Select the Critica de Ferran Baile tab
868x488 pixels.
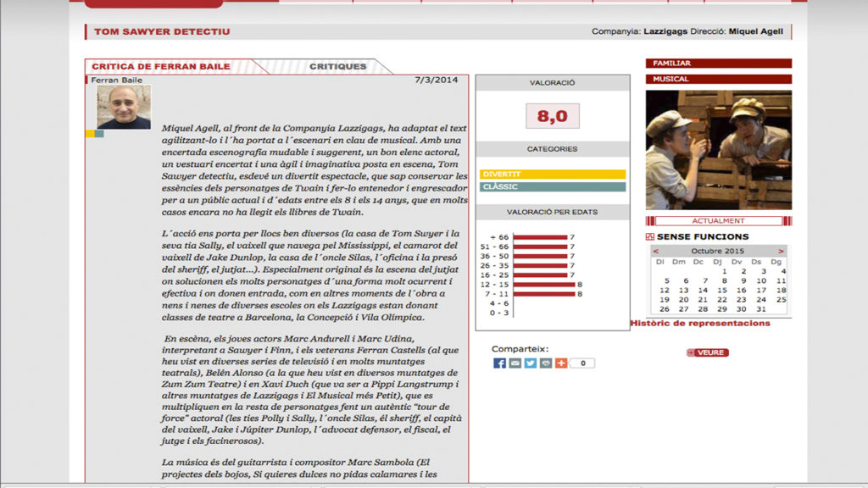tap(161, 66)
